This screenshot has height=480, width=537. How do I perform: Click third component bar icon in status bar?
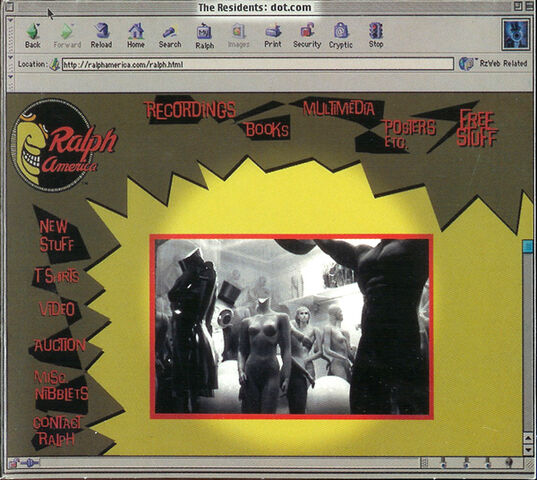coord(488,463)
